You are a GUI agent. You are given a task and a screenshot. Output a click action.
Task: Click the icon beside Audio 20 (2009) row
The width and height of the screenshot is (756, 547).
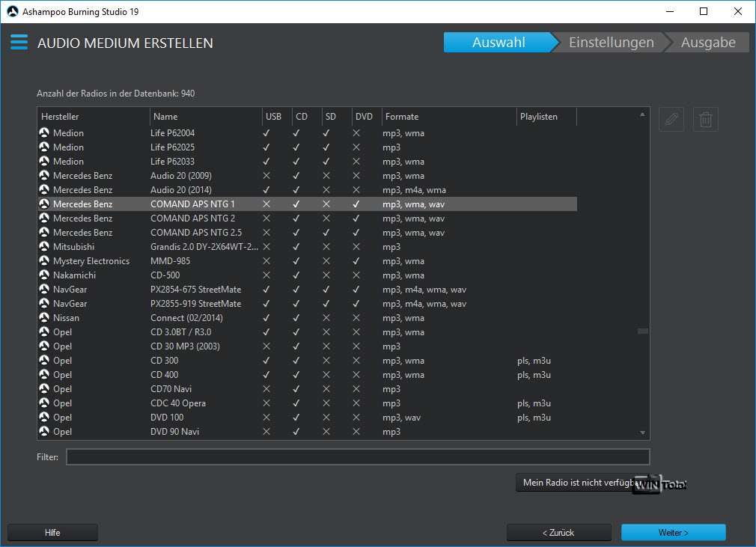pos(44,175)
